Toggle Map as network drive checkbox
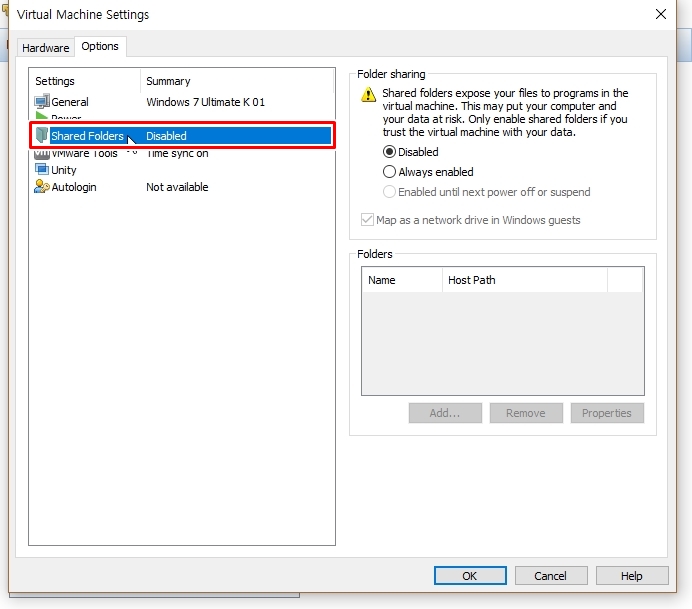 tap(367, 220)
